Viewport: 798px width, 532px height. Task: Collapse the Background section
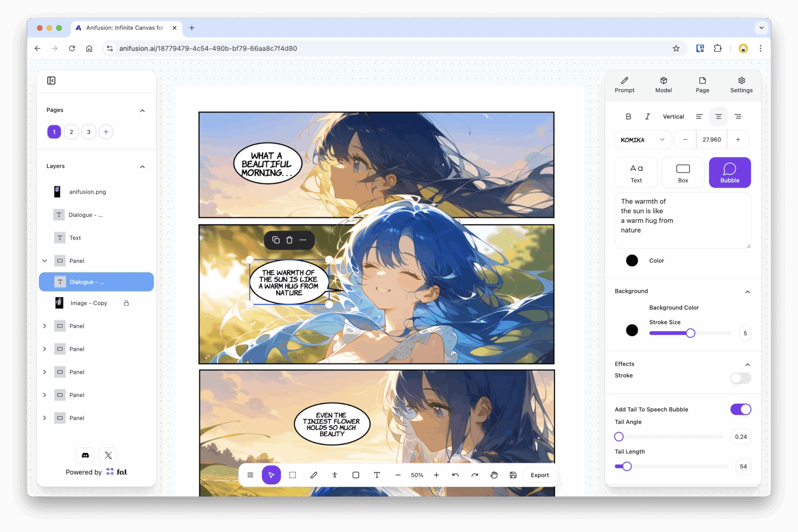[x=747, y=292]
